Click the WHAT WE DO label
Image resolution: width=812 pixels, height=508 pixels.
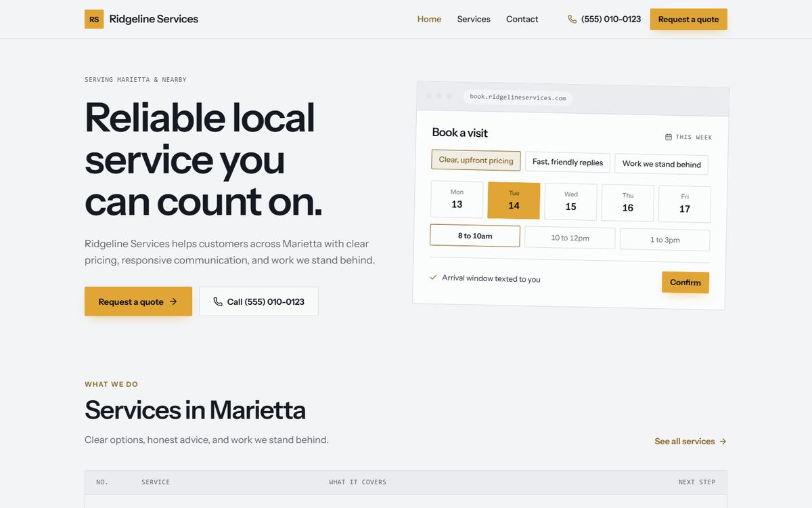(x=111, y=384)
